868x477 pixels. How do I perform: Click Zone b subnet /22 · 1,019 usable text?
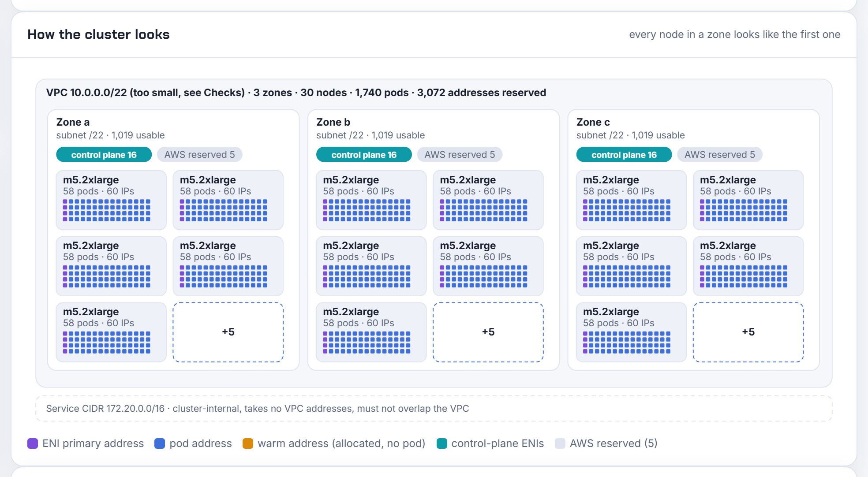coord(370,135)
